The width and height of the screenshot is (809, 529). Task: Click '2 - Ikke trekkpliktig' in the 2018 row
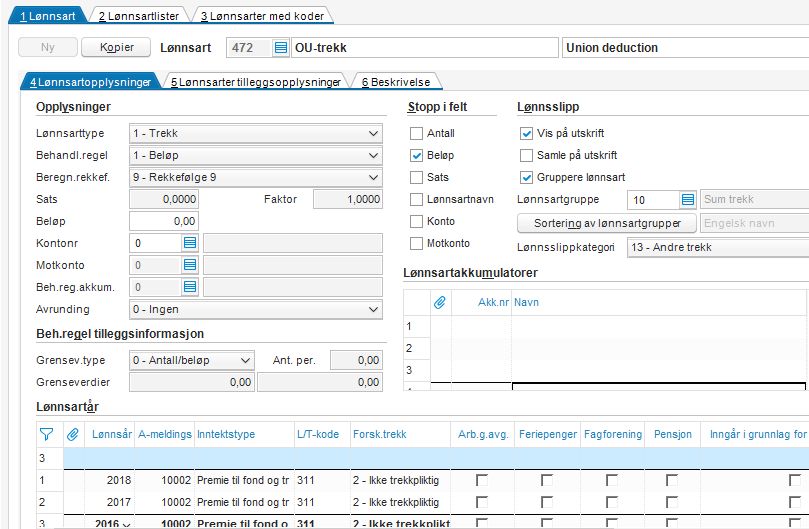(x=396, y=480)
